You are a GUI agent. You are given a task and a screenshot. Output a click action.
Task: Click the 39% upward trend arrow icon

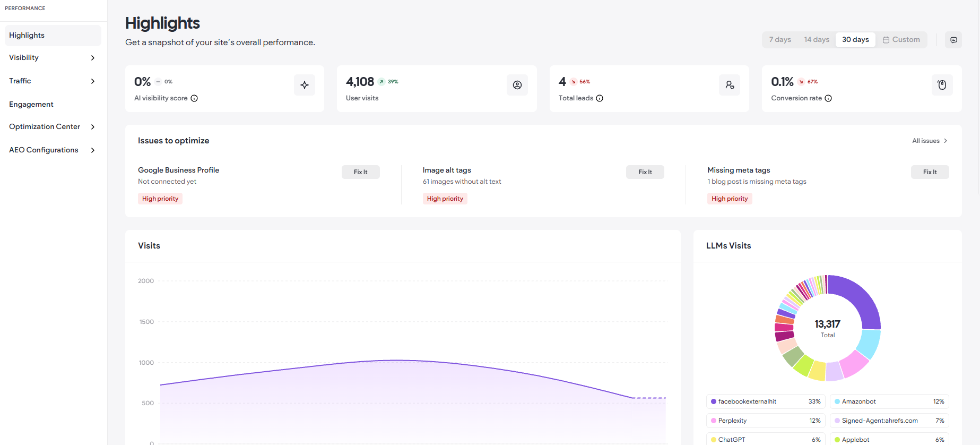(x=381, y=82)
